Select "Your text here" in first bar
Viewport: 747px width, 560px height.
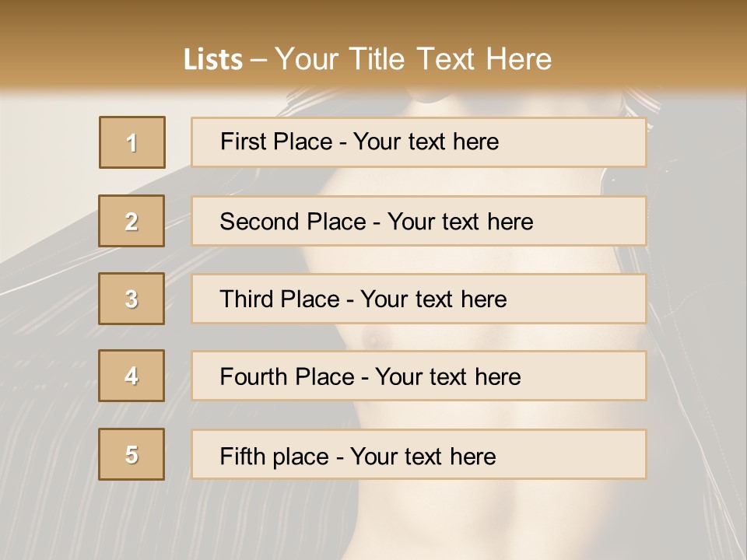(x=426, y=142)
